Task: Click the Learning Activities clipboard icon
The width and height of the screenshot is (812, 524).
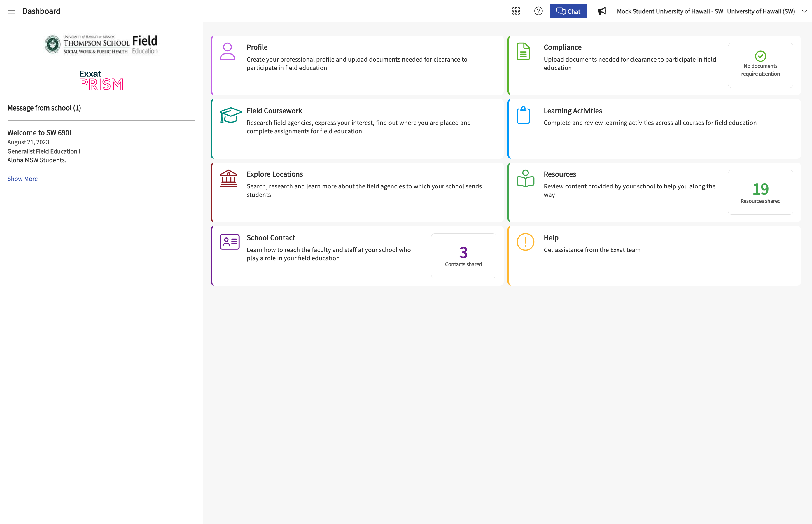Action: coord(523,115)
